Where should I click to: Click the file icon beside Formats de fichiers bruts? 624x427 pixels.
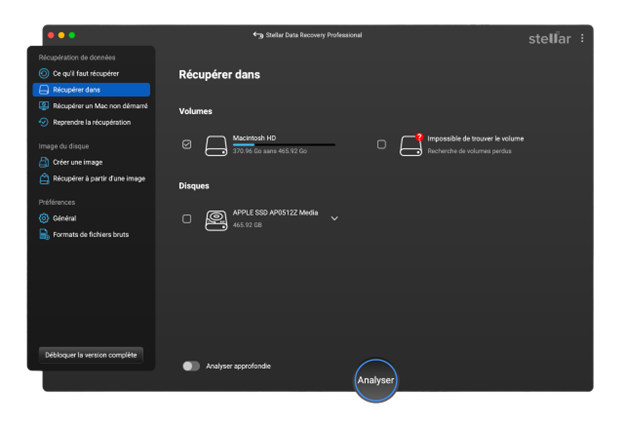44,234
